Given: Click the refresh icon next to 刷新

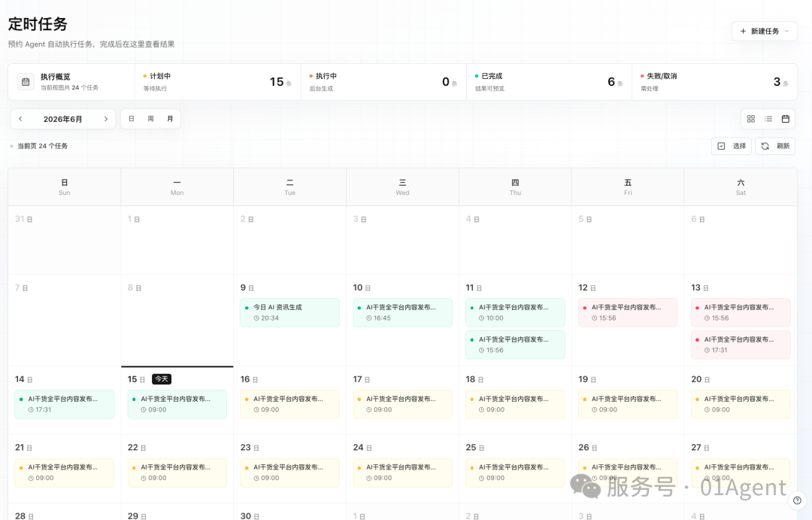Looking at the screenshot, I should tap(765, 146).
